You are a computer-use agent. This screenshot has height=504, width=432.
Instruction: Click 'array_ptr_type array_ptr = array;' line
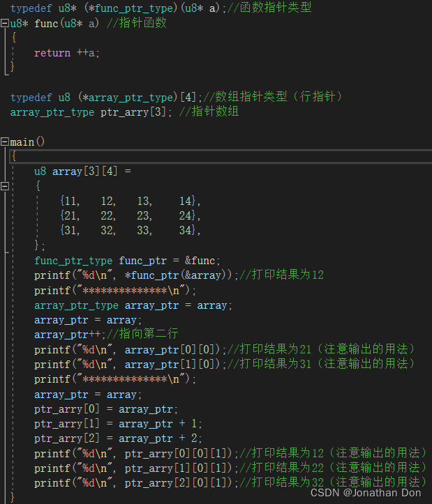pyautogui.click(x=133, y=305)
